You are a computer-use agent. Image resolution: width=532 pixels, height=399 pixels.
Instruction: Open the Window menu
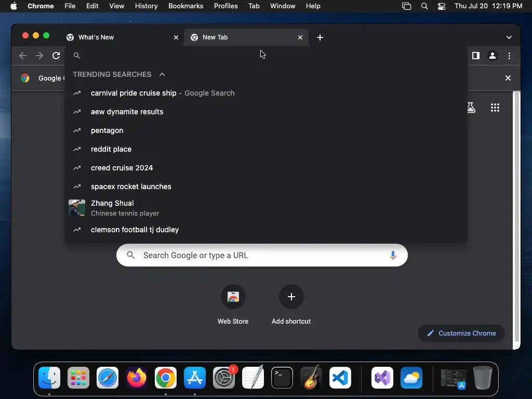point(283,6)
